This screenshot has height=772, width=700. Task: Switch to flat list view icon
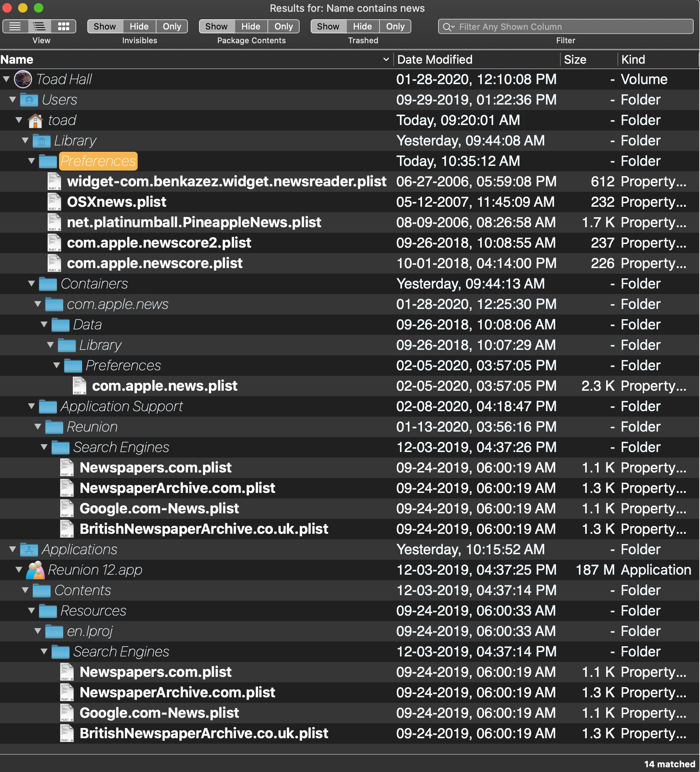[15, 26]
